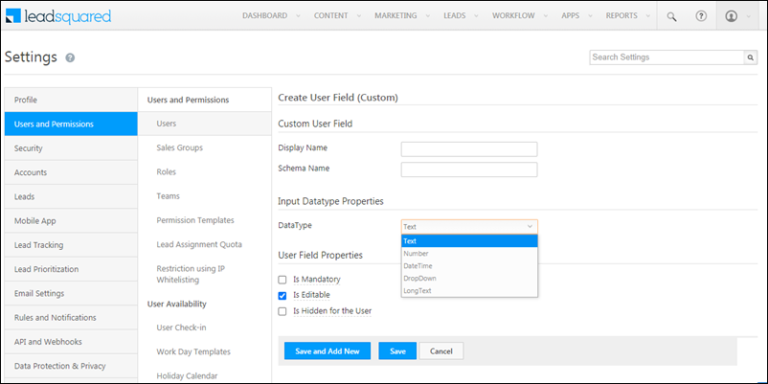Focus the Search Settings box
This screenshot has height=384, width=768.
667,57
